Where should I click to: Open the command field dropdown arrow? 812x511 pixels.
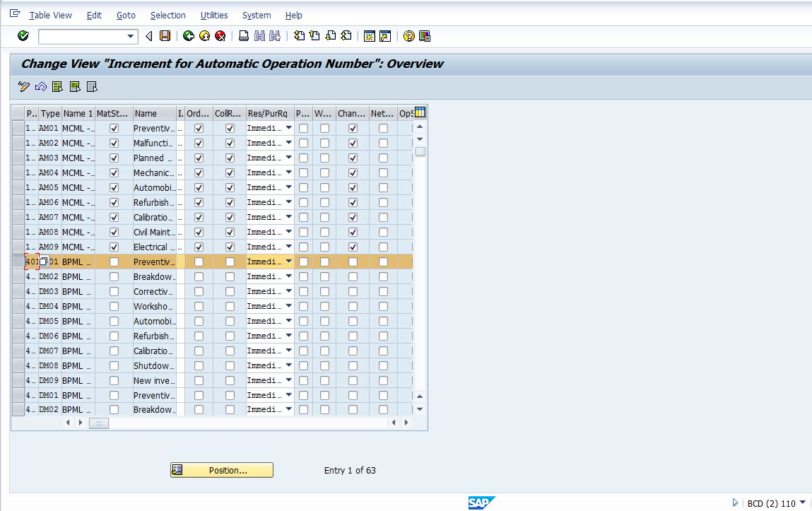tap(129, 36)
